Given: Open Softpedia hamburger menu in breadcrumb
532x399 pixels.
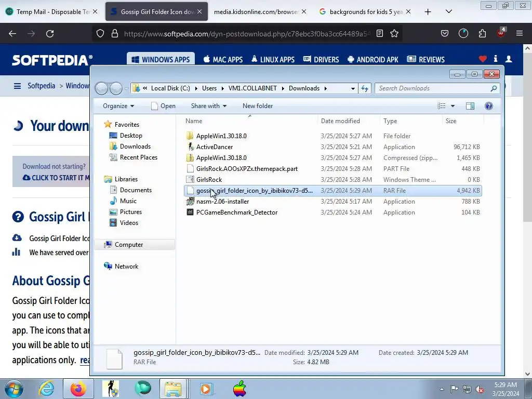Looking at the screenshot, I should [17, 86].
